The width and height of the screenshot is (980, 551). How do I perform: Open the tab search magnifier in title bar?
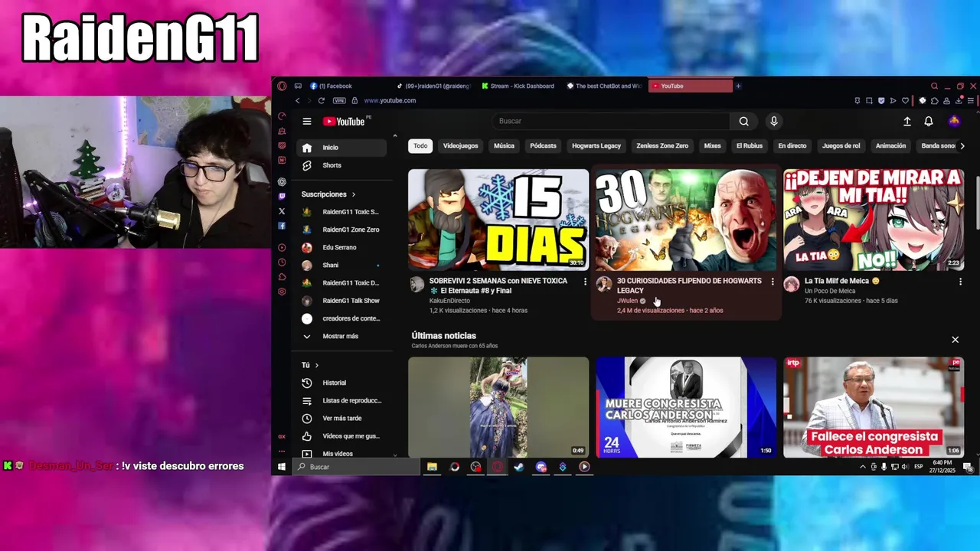(934, 86)
